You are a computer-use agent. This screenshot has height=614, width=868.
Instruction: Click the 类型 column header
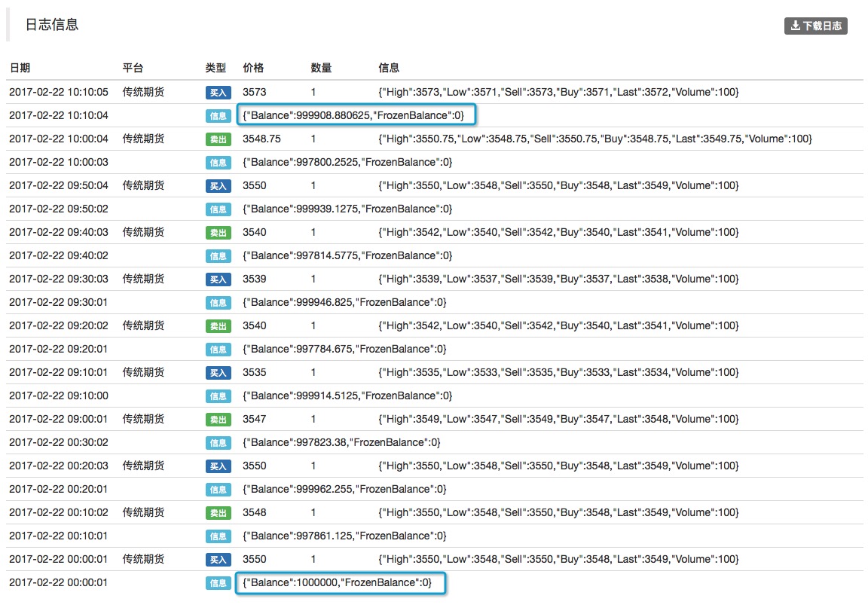pyautogui.click(x=215, y=68)
